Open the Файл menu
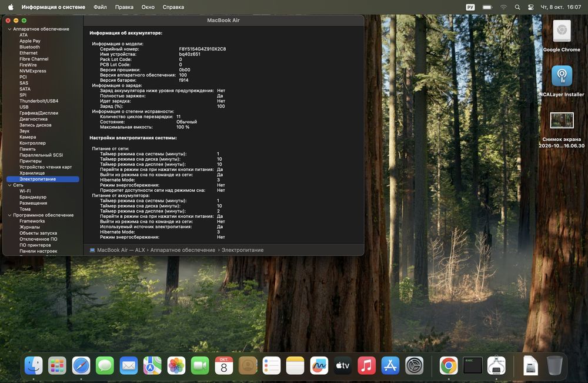Image resolution: width=588 pixels, height=383 pixels. (x=100, y=7)
